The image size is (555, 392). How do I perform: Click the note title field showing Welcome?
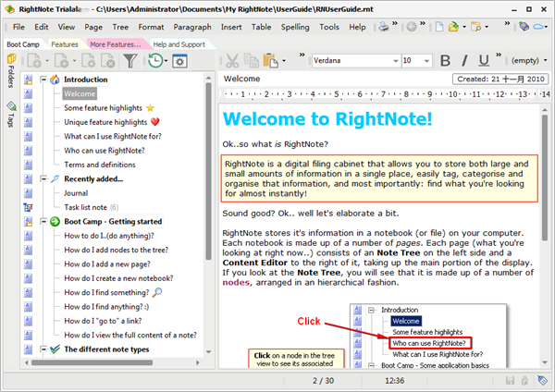tap(333, 79)
